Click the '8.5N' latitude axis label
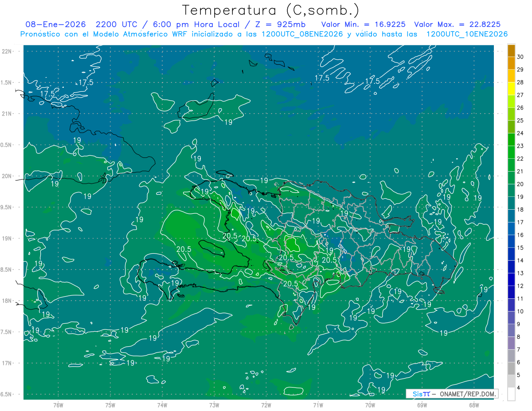Viewport: 532px width, 411px height. 7,270
